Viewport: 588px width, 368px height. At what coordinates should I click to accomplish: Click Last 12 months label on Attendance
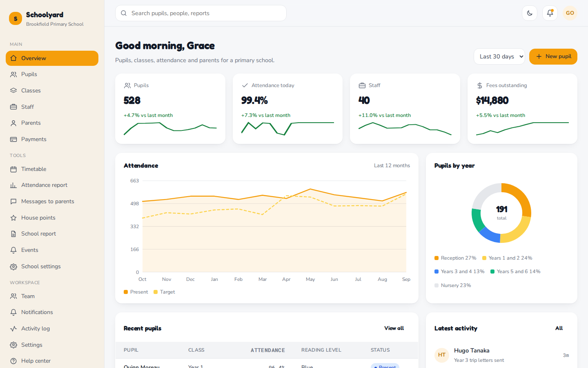point(392,166)
